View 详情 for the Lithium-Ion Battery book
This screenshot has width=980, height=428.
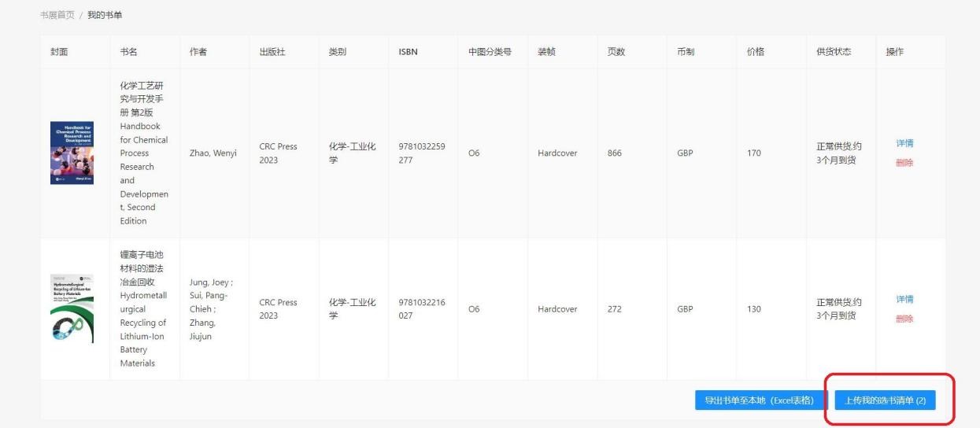click(904, 299)
